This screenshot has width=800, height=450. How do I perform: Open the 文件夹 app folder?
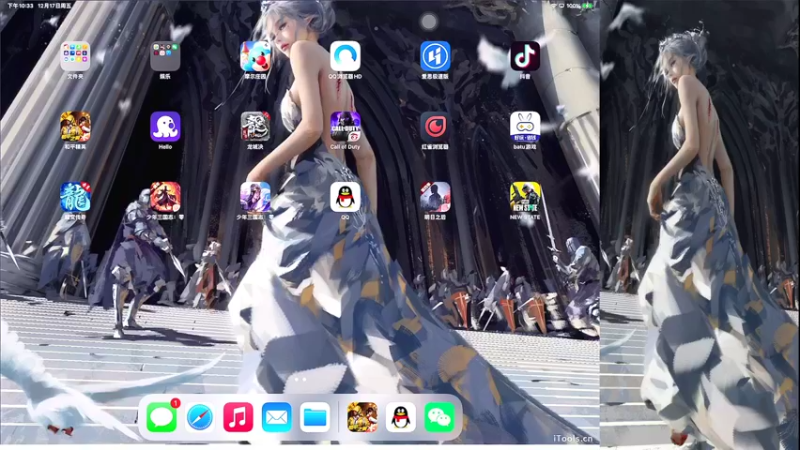[x=75, y=56]
